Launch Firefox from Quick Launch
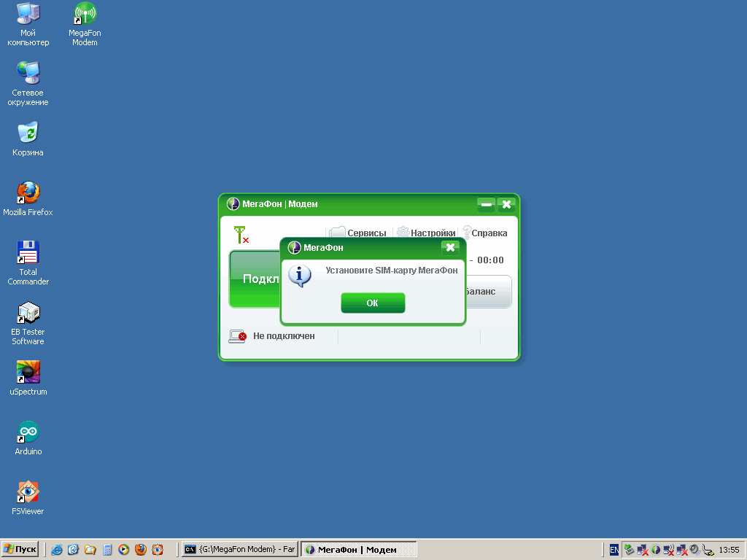 [x=141, y=550]
